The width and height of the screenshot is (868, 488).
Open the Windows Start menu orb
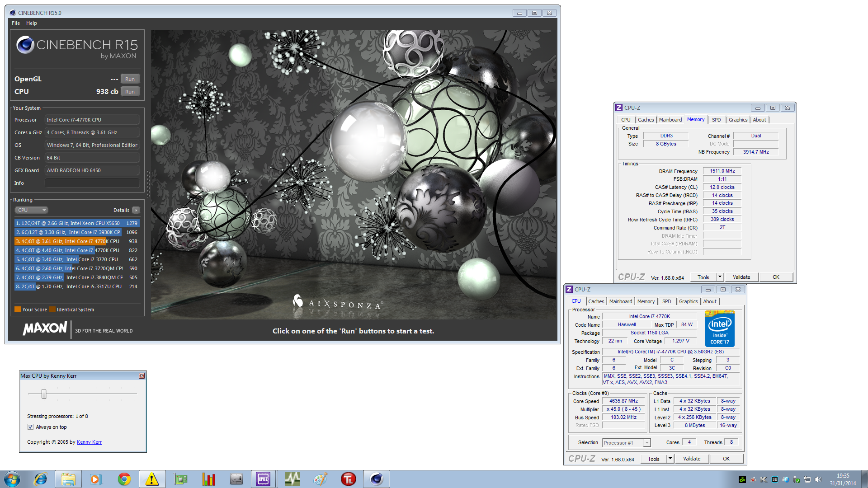(12, 479)
